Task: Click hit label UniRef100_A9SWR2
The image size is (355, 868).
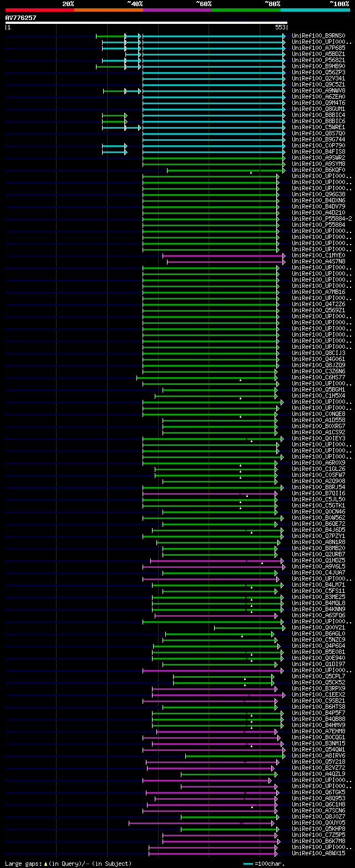Action: (318, 158)
